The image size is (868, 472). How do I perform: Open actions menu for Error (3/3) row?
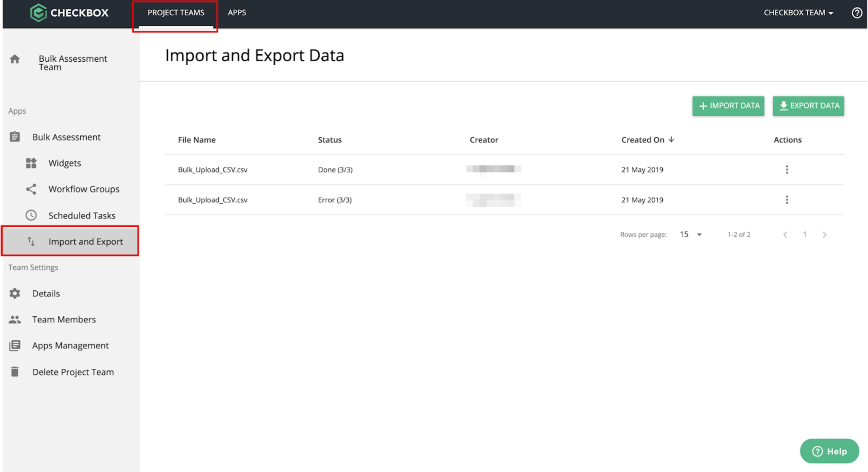(787, 200)
